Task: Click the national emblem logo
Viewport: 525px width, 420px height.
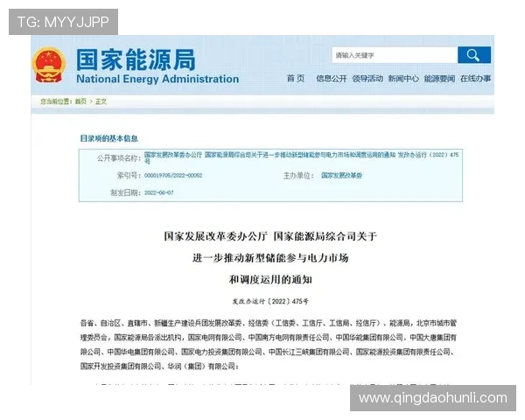Action: pos(49,65)
